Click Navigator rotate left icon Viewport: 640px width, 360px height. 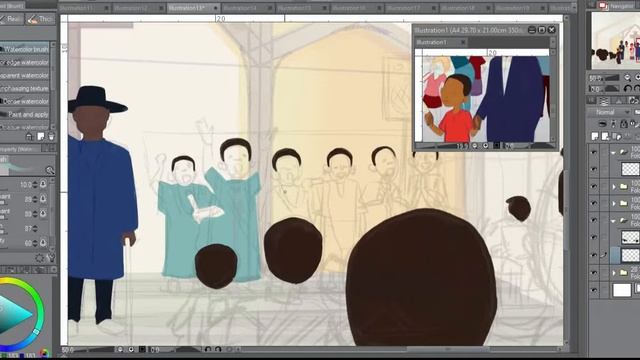627,88
